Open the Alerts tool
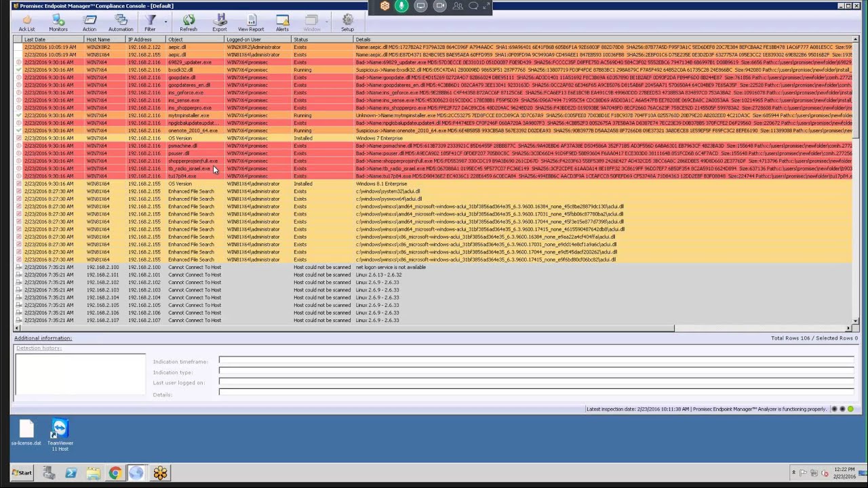The image size is (868, 488). point(282,23)
